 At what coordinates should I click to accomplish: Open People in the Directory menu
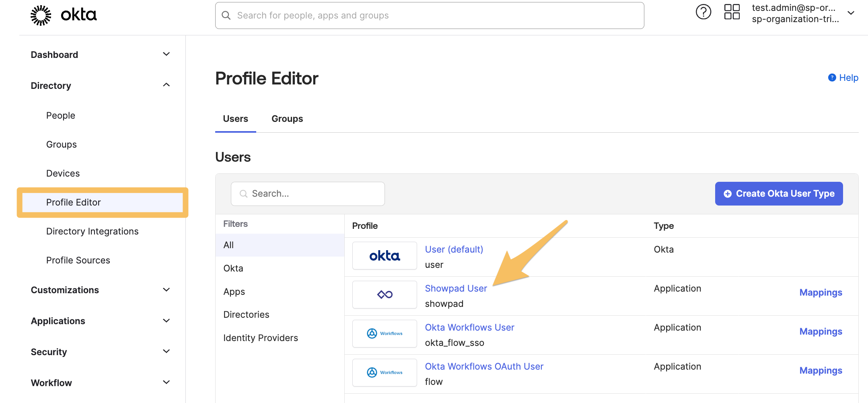61,115
